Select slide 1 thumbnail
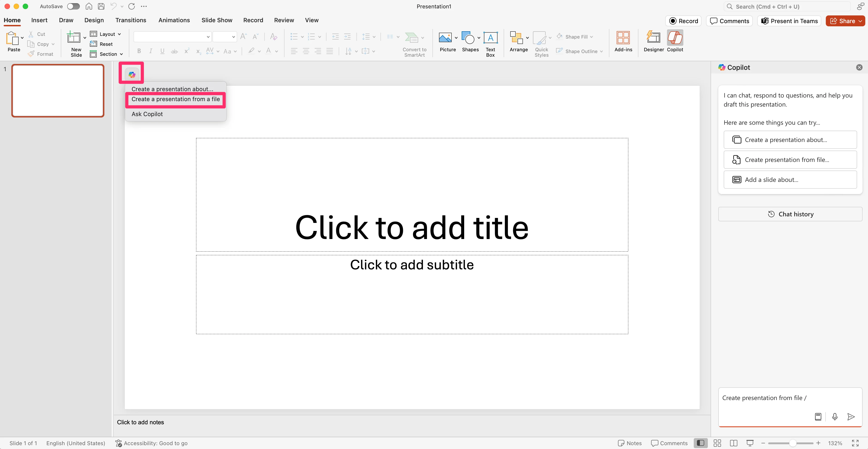 [58, 91]
